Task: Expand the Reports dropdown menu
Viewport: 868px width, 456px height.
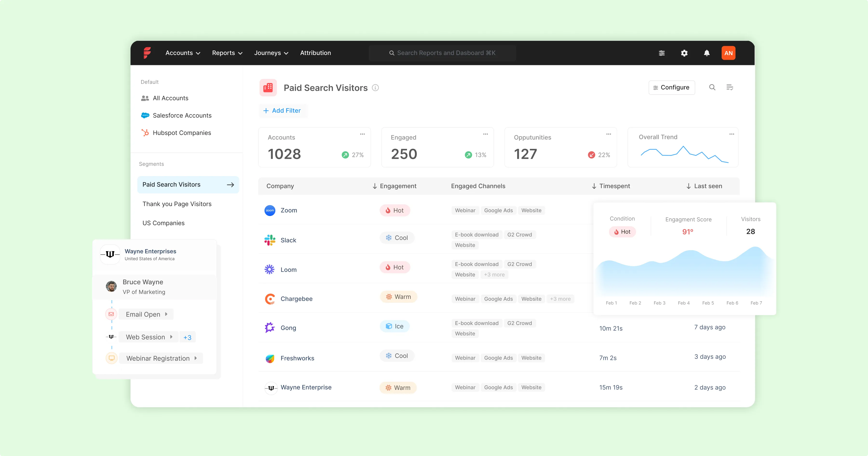Action: click(x=227, y=53)
